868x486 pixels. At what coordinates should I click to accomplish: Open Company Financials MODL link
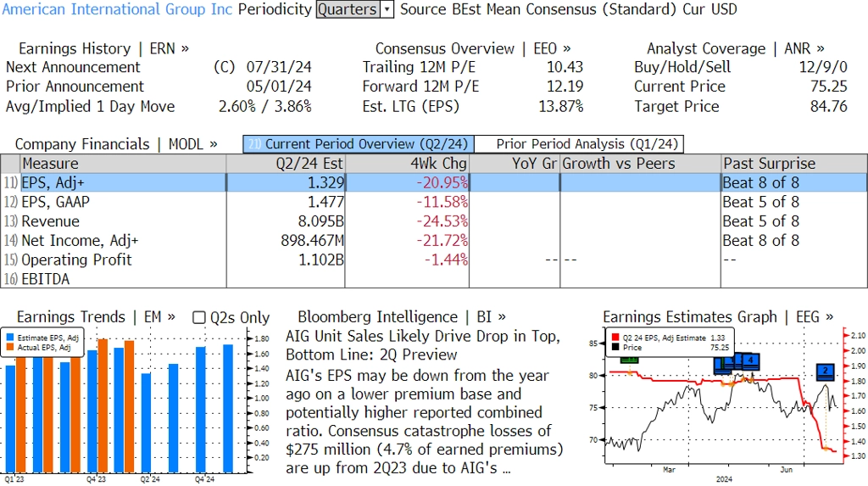point(116,144)
